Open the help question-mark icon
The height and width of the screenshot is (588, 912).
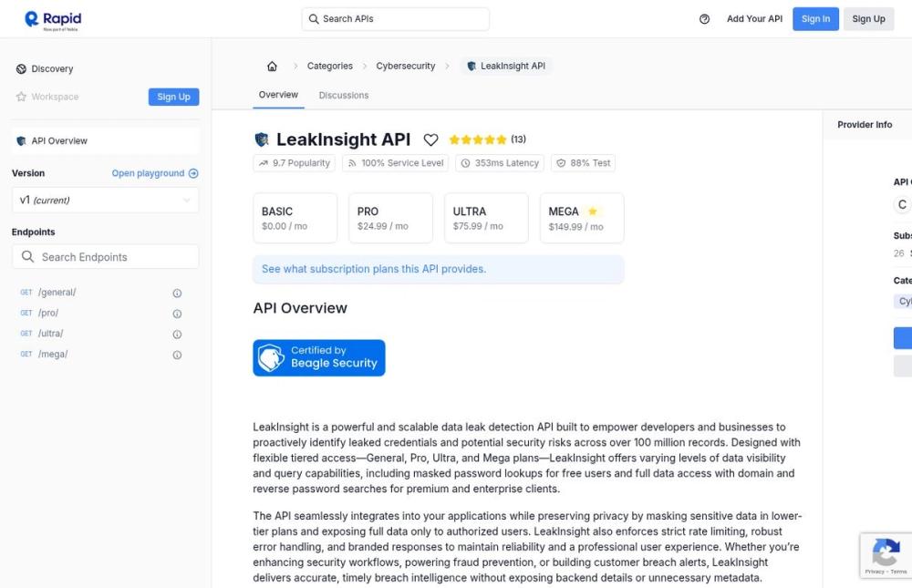click(704, 19)
